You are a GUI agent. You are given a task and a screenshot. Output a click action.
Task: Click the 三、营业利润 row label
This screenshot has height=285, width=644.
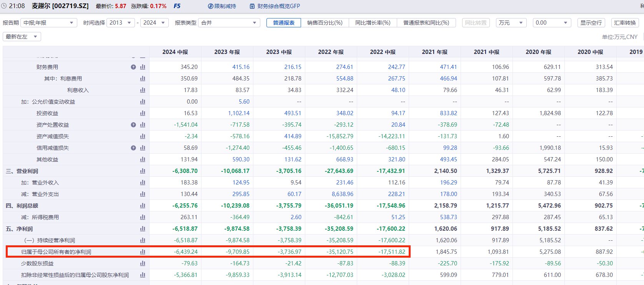[22, 171]
